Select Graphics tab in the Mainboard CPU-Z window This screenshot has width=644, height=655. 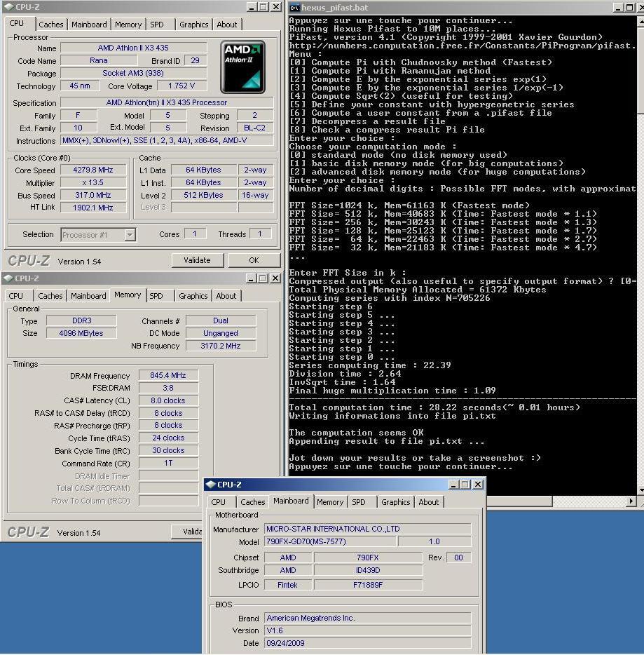[395, 501]
